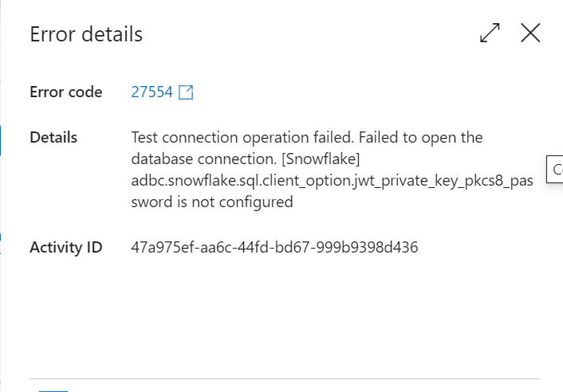The width and height of the screenshot is (563, 392).
Task: Open error code 27554 link
Action: (x=152, y=92)
